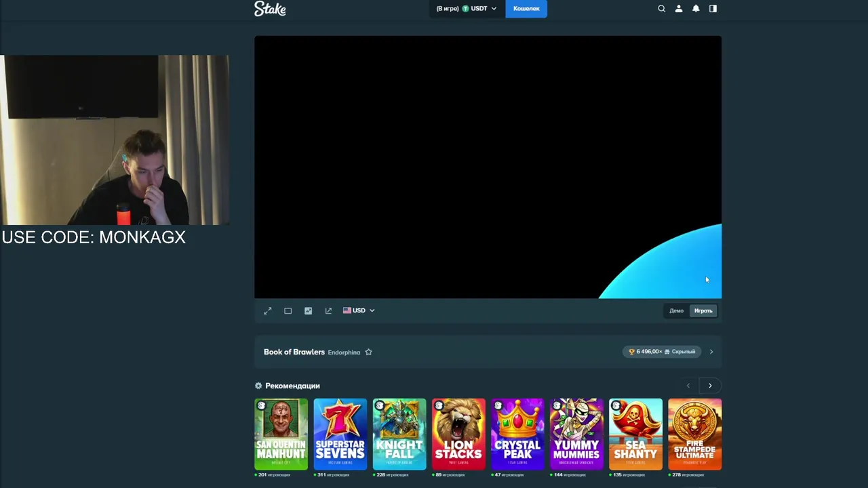Enable theatre mode rectangle icon
Screen dimensions: 868x488
[x=288, y=310]
